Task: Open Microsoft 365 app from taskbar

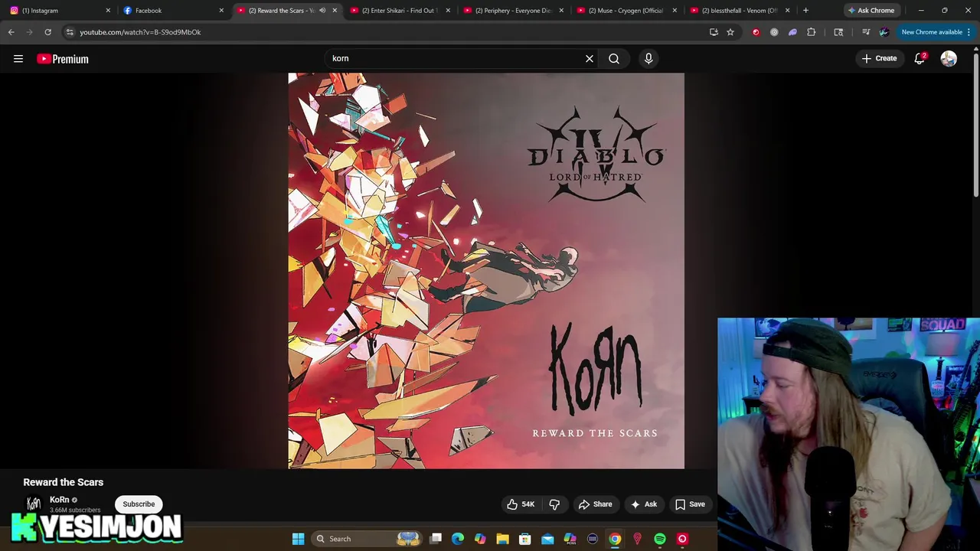Action: 570,539
